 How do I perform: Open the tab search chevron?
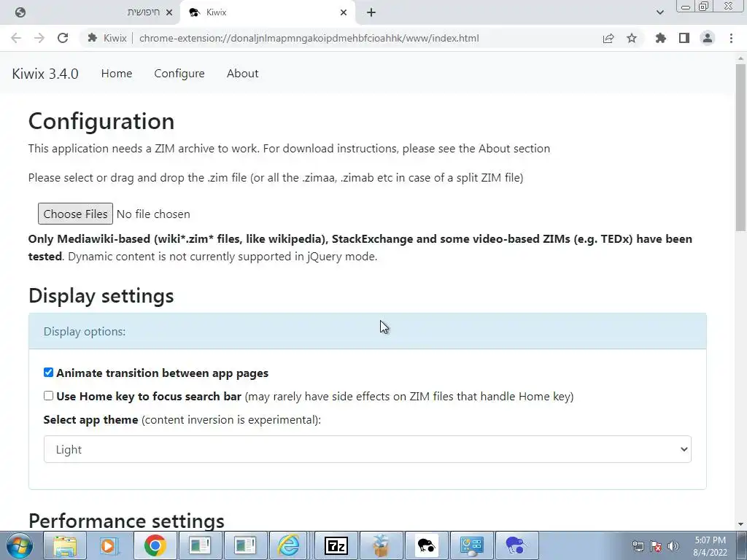point(659,12)
